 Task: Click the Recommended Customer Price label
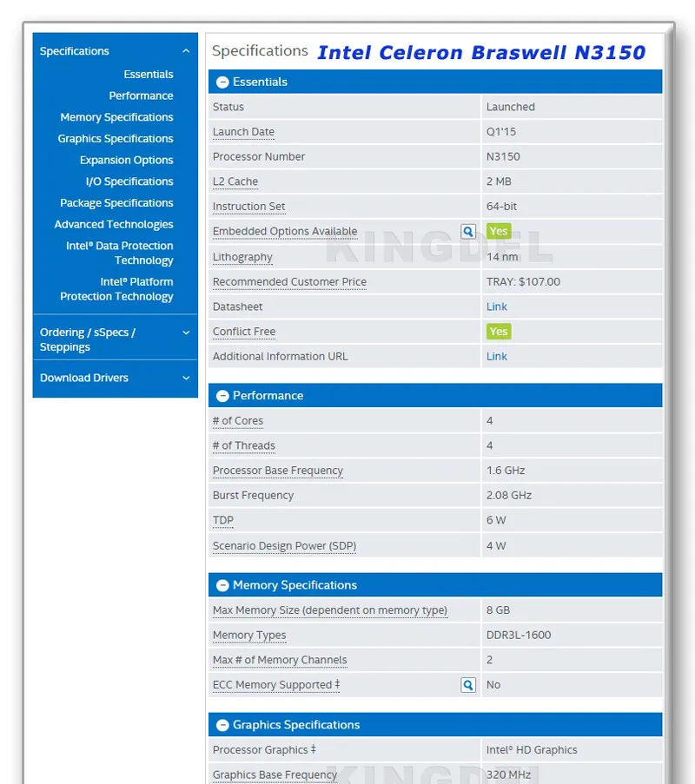[289, 281]
